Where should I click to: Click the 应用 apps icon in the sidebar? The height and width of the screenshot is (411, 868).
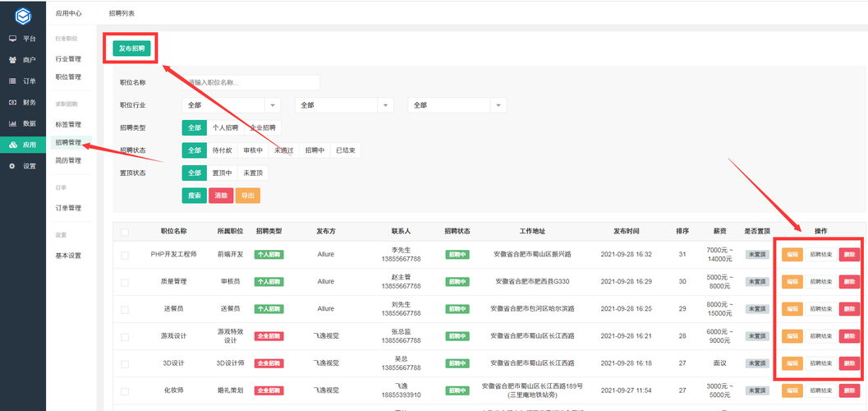click(x=13, y=145)
